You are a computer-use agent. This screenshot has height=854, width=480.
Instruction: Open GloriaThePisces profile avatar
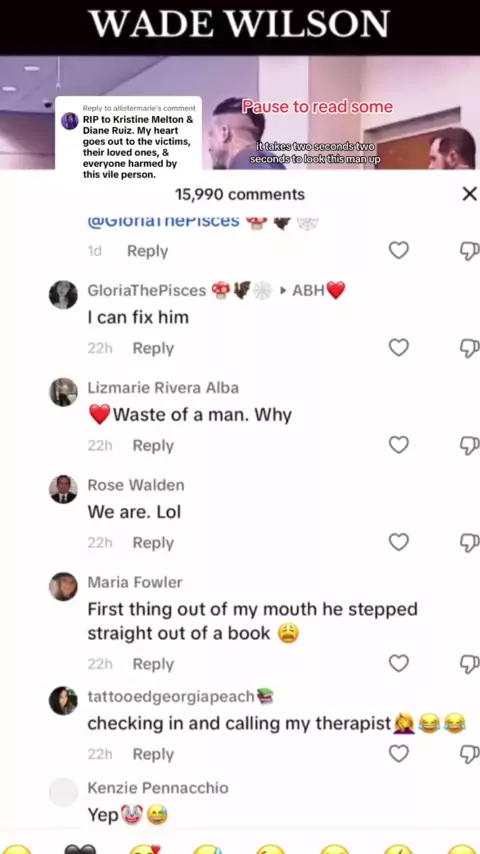click(x=63, y=295)
